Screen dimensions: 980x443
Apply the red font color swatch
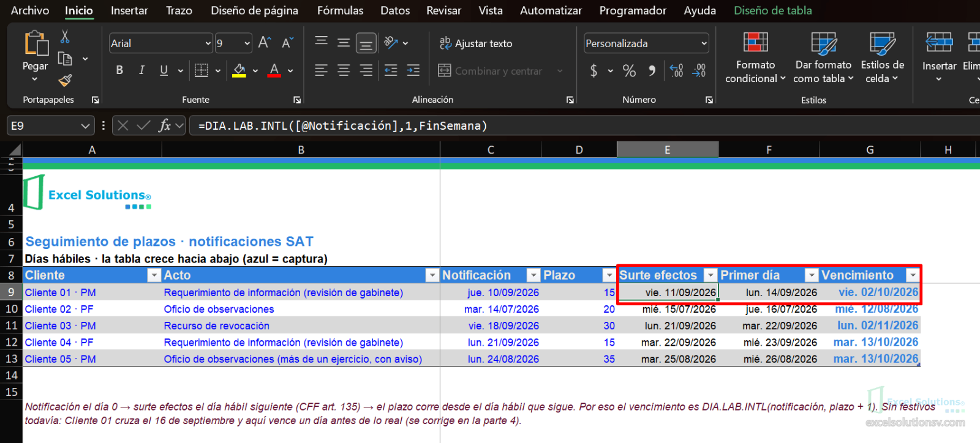274,70
